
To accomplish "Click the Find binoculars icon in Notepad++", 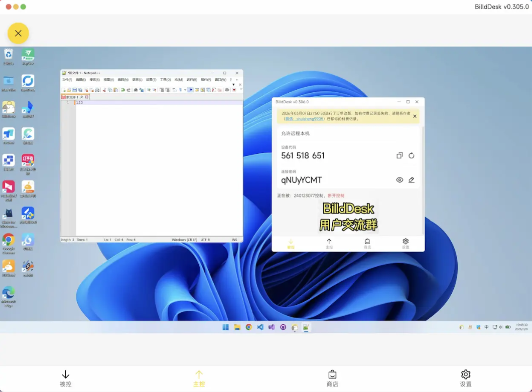I will pos(136,90).
